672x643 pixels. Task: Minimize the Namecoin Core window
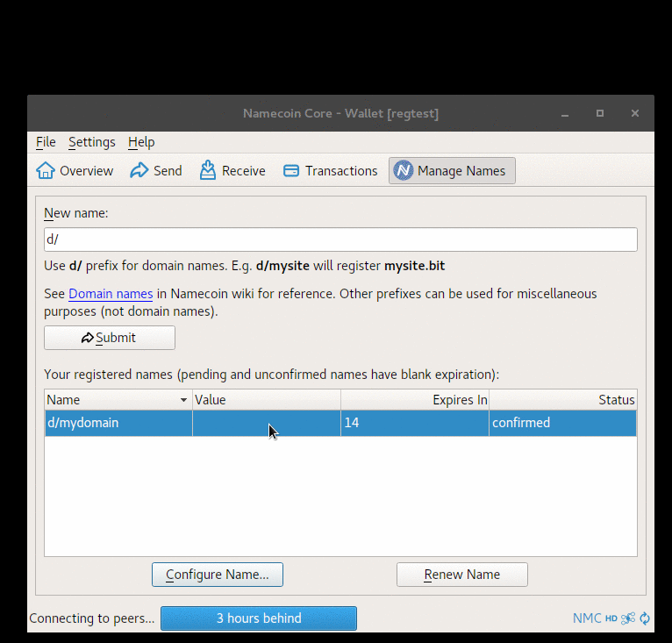coord(565,113)
